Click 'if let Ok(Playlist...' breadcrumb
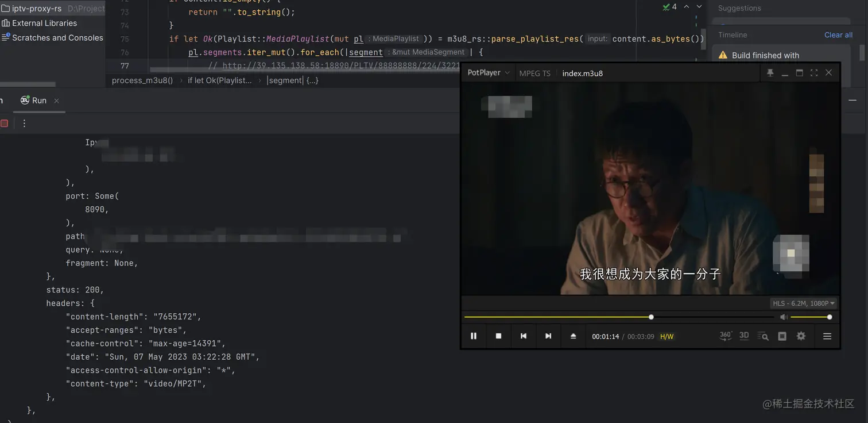The width and height of the screenshot is (868, 423). click(220, 80)
